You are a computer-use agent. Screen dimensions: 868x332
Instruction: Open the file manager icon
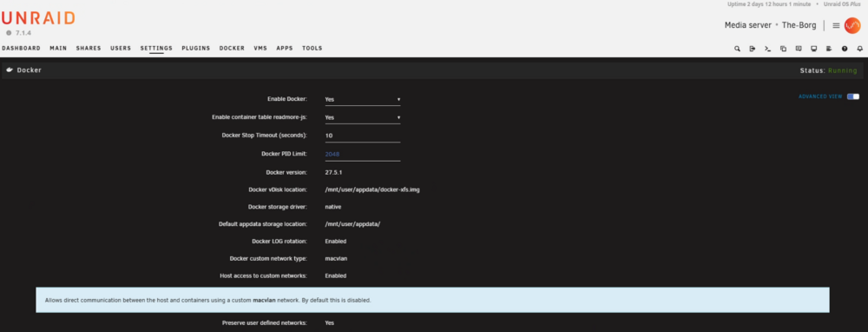(x=783, y=49)
